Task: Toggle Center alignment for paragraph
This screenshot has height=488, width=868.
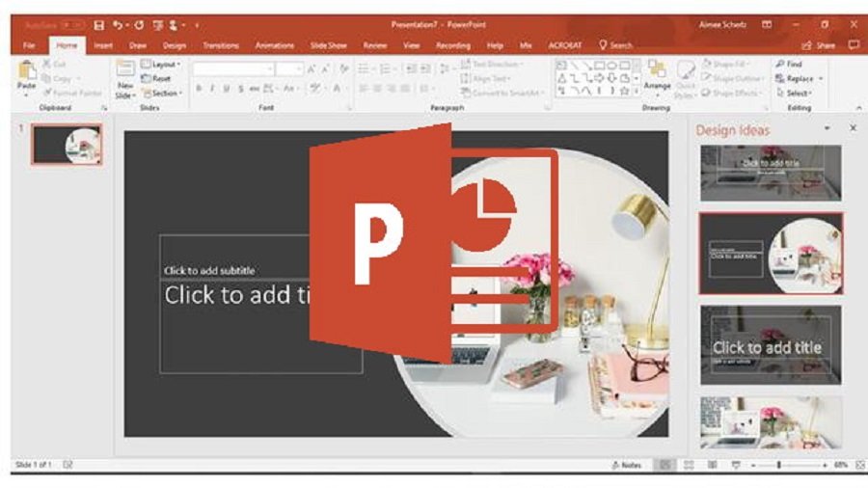Action: point(377,89)
